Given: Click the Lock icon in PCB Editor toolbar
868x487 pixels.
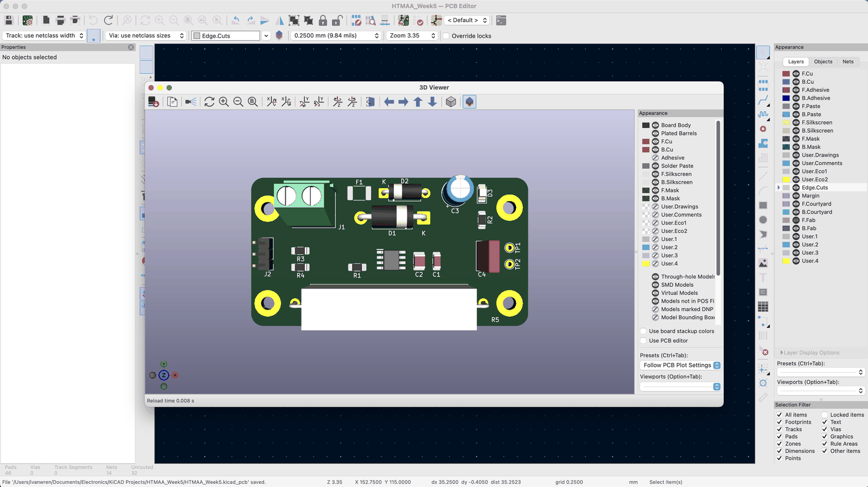Looking at the screenshot, I should tap(323, 21).
